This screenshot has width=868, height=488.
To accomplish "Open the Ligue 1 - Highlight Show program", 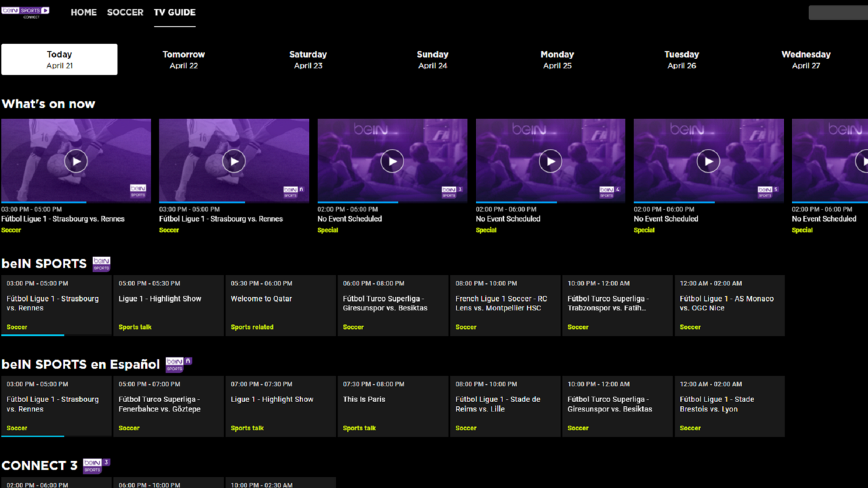I will [167, 305].
